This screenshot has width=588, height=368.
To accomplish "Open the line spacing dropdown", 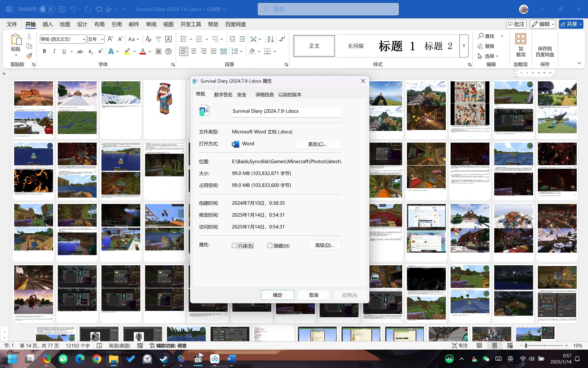I will 237,51.
